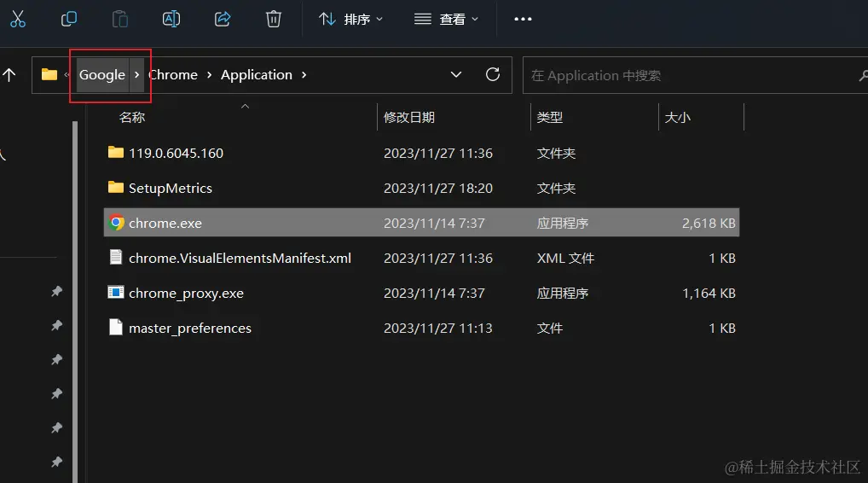Expand the chevron after Application breadcrumb
868x483 pixels.
304,75
